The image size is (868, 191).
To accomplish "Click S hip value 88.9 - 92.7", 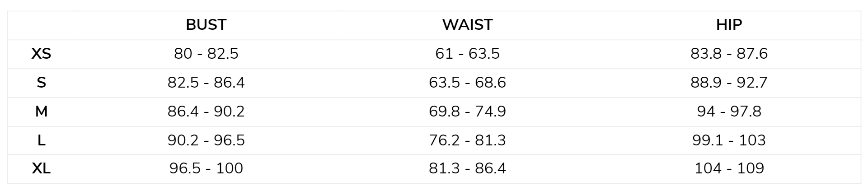I will coord(729,83).
